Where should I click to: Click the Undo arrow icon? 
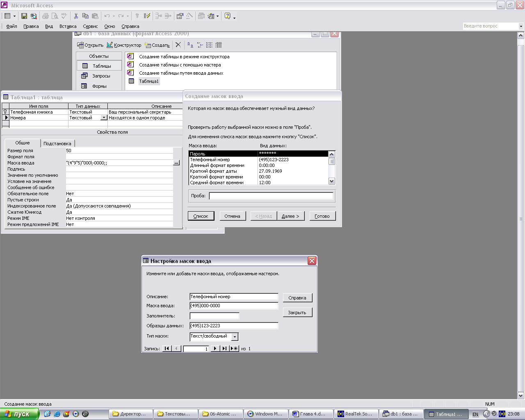[x=107, y=16]
